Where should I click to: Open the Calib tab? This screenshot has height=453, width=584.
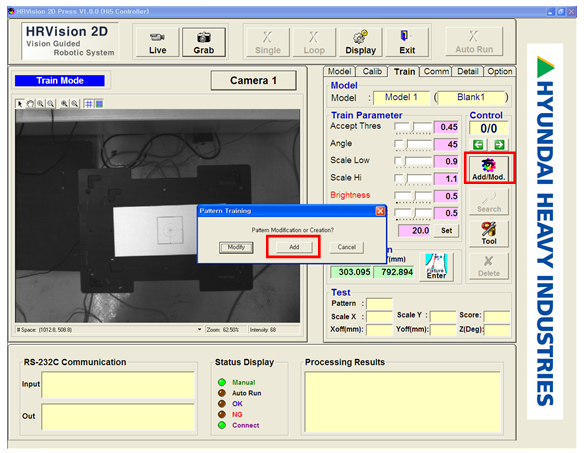tap(372, 72)
